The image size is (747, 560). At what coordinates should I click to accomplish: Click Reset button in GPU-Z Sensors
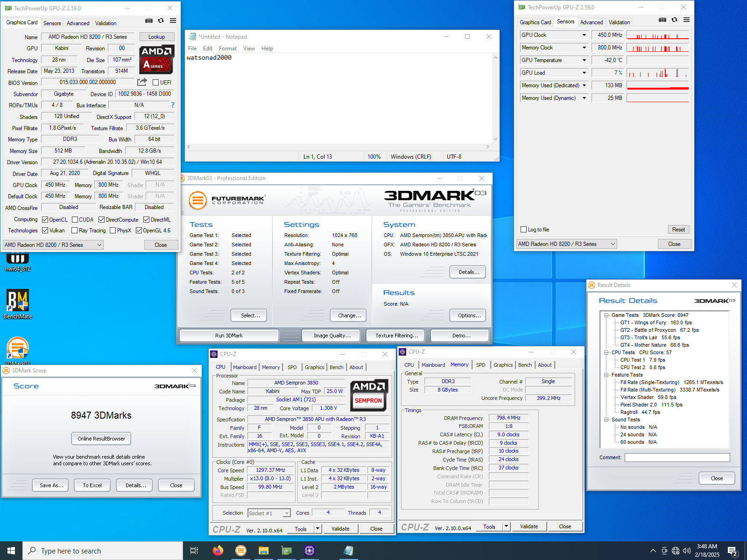point(678,230)
